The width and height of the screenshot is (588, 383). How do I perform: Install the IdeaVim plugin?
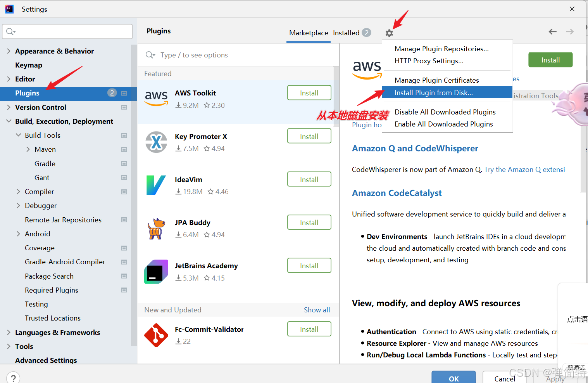tap(309, 179)
